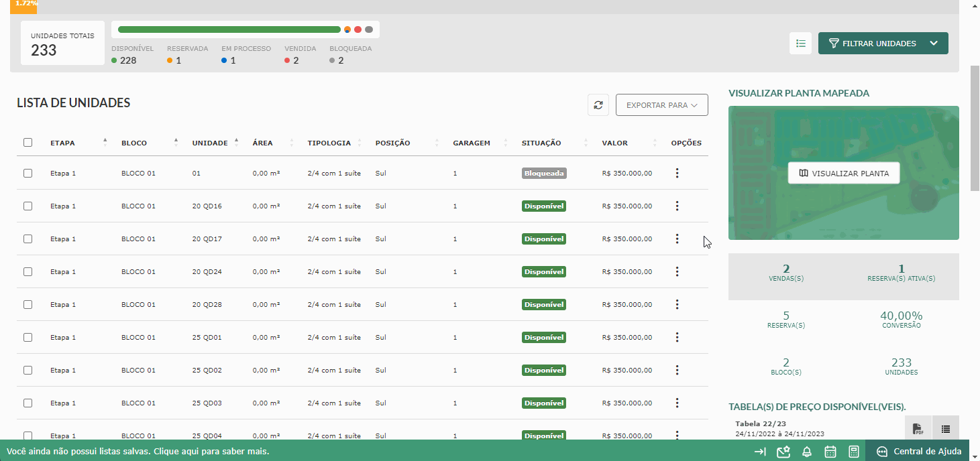980x461 pixels.
Task: Click the Unidades Totais 233 card
Action: 62,43
